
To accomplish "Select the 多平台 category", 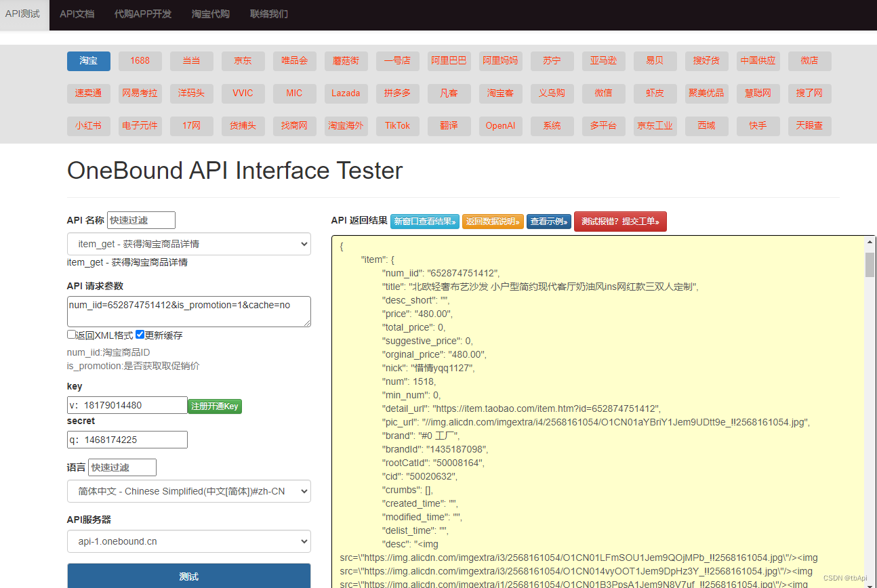I will coord(604,126).
